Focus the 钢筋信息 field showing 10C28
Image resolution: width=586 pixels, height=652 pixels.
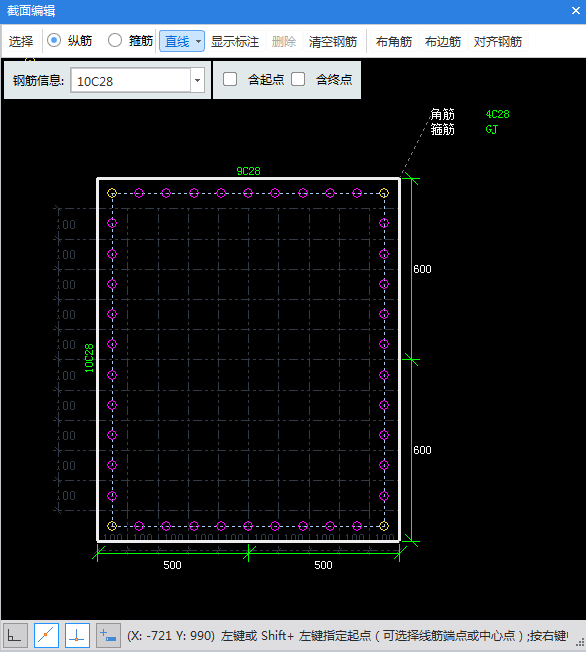pos(131,80)
